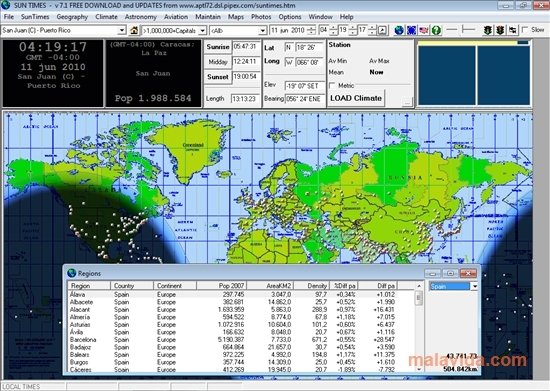Click the red traffic light icon
This screenshot has height=391, width=550.
pyautogui.click(x=500, y=31)
